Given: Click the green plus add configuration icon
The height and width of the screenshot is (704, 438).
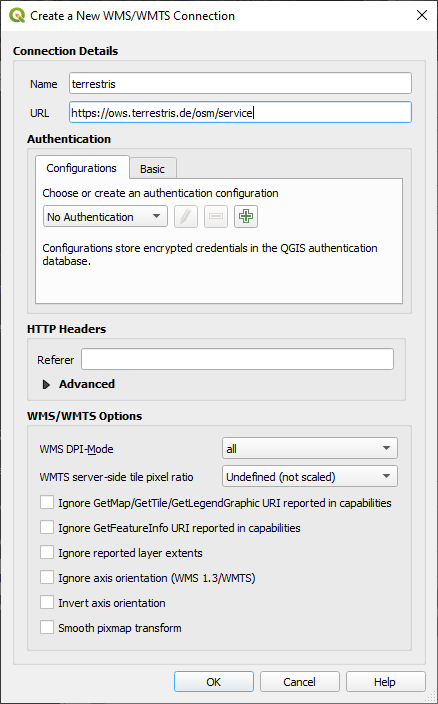Looking at the screenshot, I should 245,216.
